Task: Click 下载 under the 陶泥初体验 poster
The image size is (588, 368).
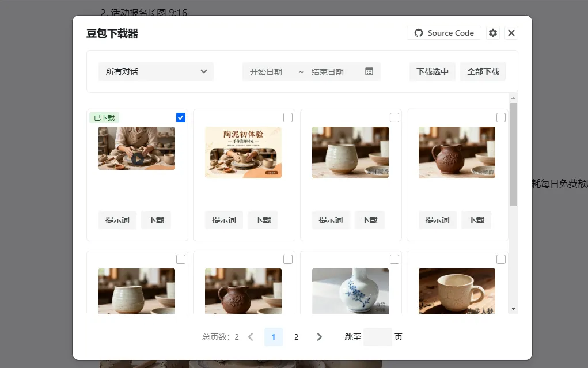Action: pos(263,220)
